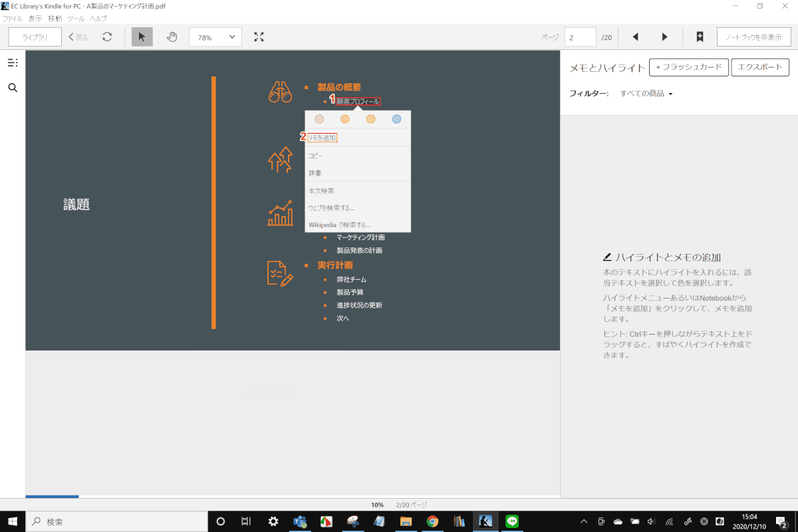Open Chrome from the taskbar
The image size is (798, 532).
[x=432, y=521]
